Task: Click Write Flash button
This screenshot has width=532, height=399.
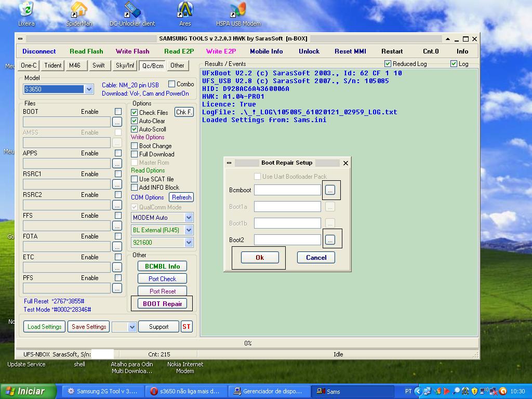Action: click(x=132, y=51)
